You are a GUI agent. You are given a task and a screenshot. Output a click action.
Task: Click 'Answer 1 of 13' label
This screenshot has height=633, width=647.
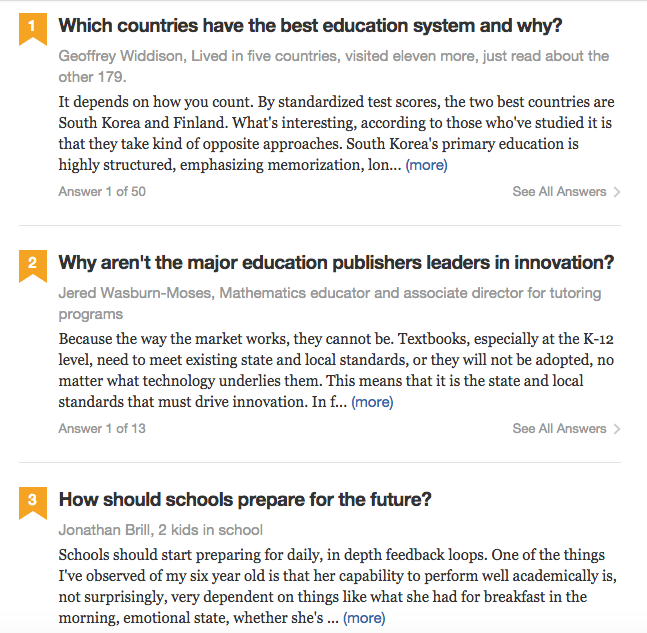click(102, 429)
